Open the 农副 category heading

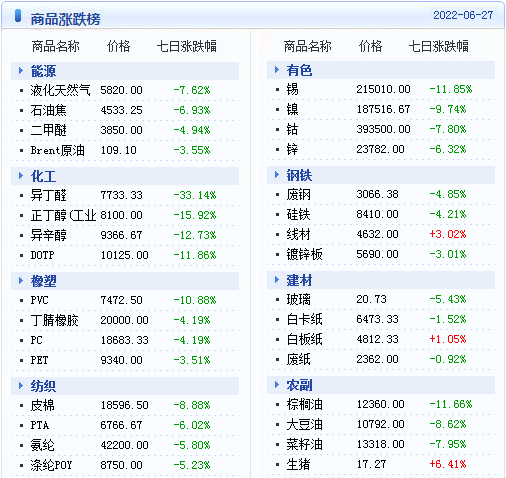pyautogui.click(x=299, y=385)
